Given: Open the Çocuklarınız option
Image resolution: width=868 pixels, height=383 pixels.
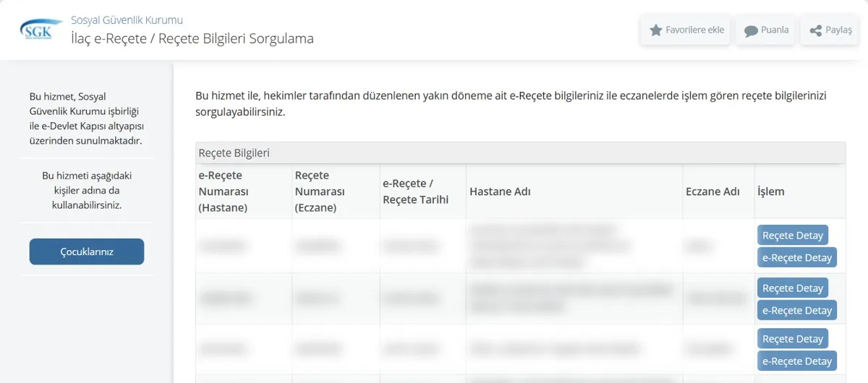Looking at the screenshot, I should (x=87, y=251).
